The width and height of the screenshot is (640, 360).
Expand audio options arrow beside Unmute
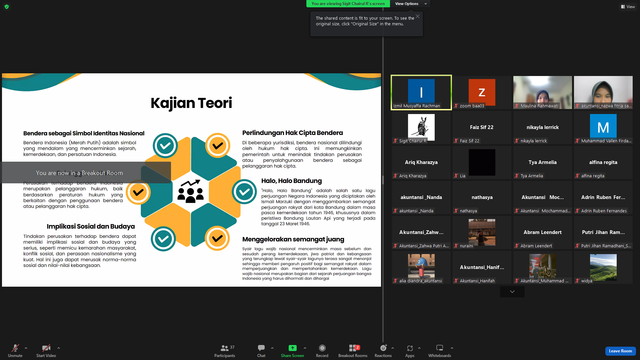click(x=26, y=348)
